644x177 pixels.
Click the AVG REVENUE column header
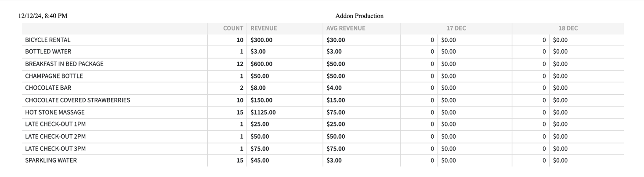point(346,28)
